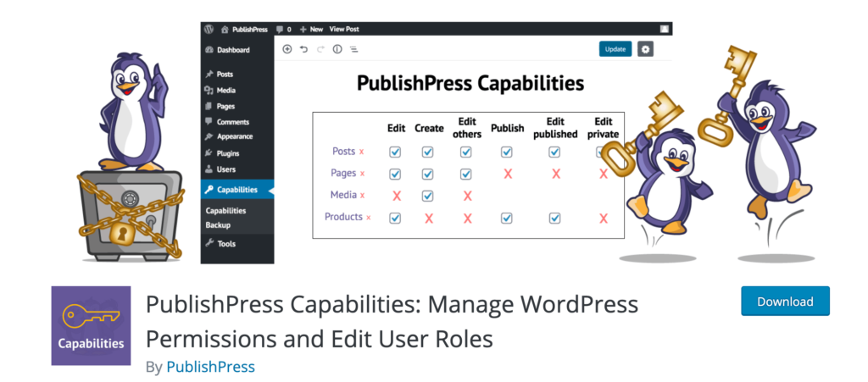Screen dimensions: 868x382
Task: Open Tools in the sidebar
Action: pyautogui.click(x=237, y=243)
